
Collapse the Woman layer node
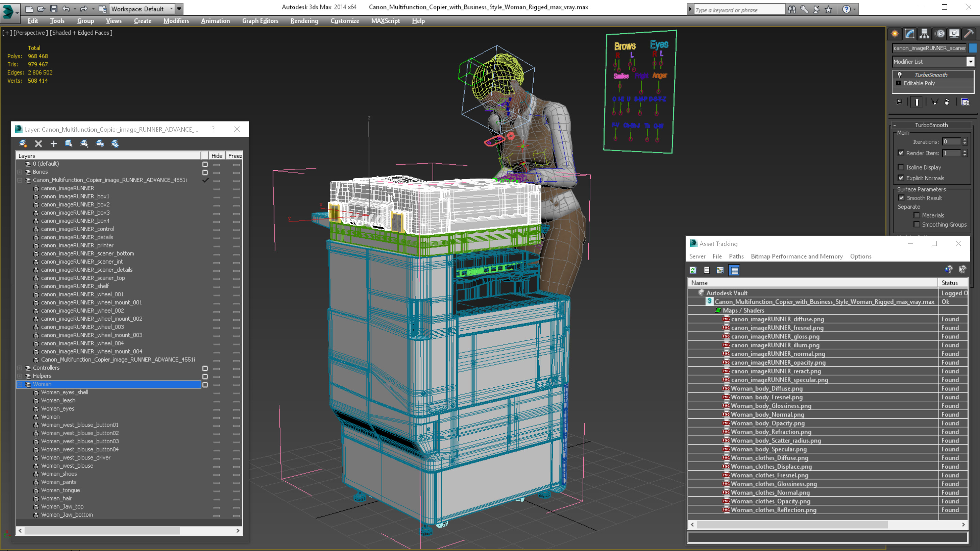pos(20,384)
